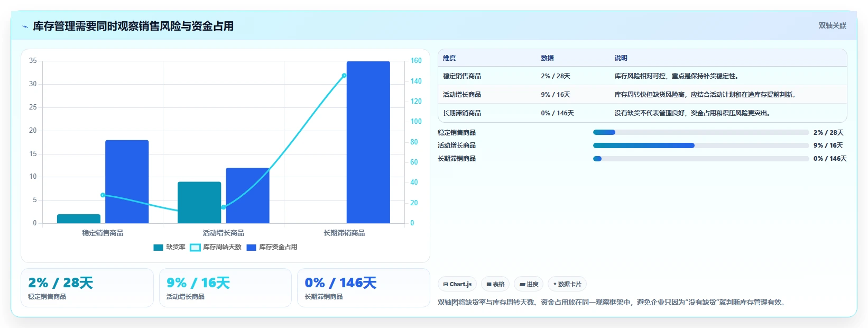Select the Chart.js tag

tap(457, 284)
